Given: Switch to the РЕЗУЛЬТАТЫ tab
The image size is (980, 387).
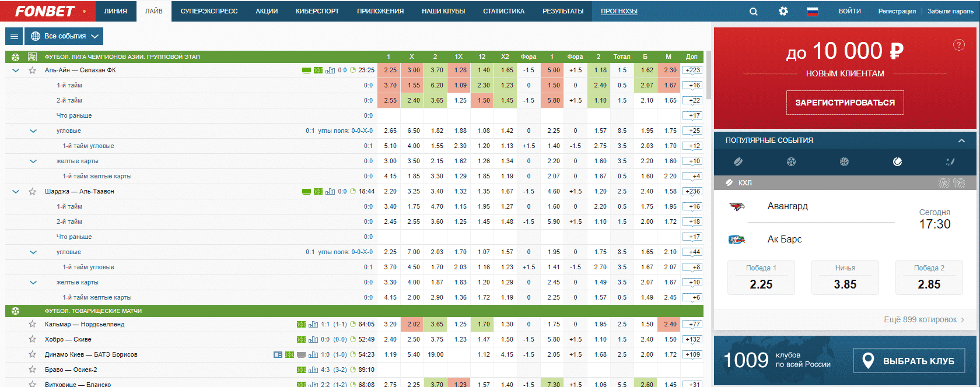Looking at the screenshot, I should (x=563, y=11).
